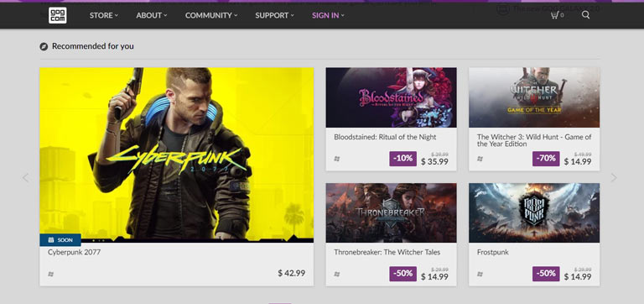Open the Cyberpunk 2077 banner image
Viewport: 644px width, 304px height.
177,155
